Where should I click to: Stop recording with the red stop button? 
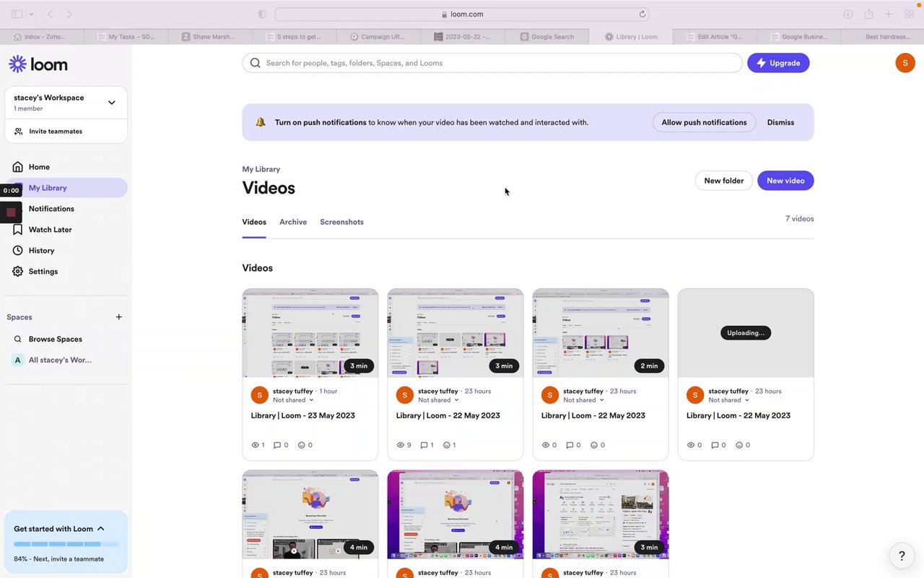click(x=11, y=212)
